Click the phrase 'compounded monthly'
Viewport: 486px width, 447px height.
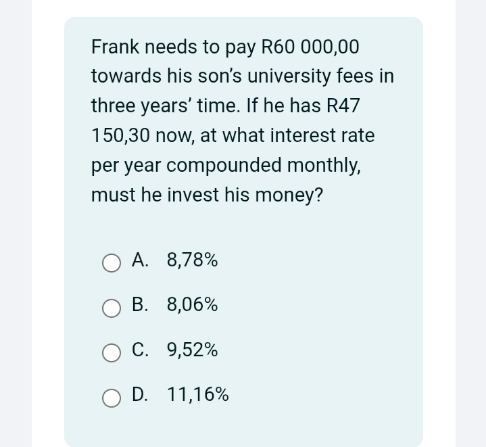click(x=263, y=166)
